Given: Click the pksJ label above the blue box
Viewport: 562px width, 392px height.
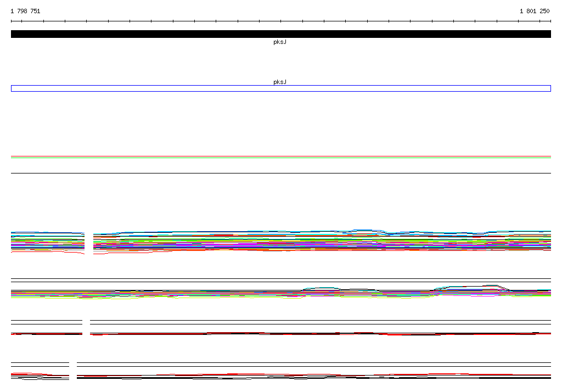Looking at the screenshot, I should 280,82.
